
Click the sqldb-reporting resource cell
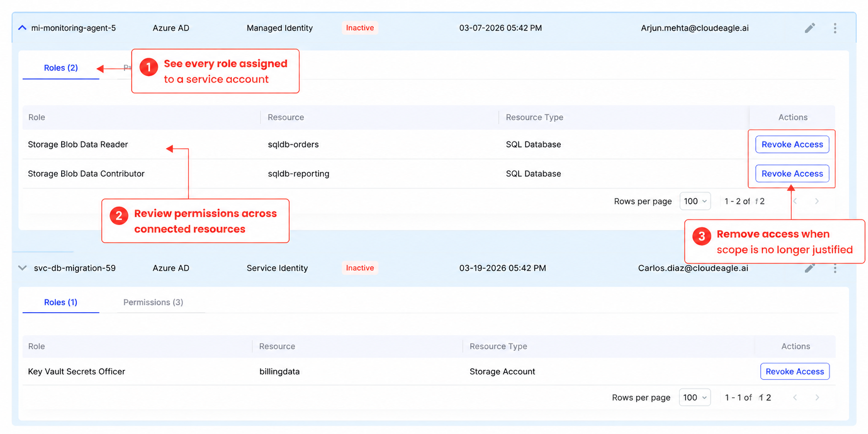(x=298, y=174)
